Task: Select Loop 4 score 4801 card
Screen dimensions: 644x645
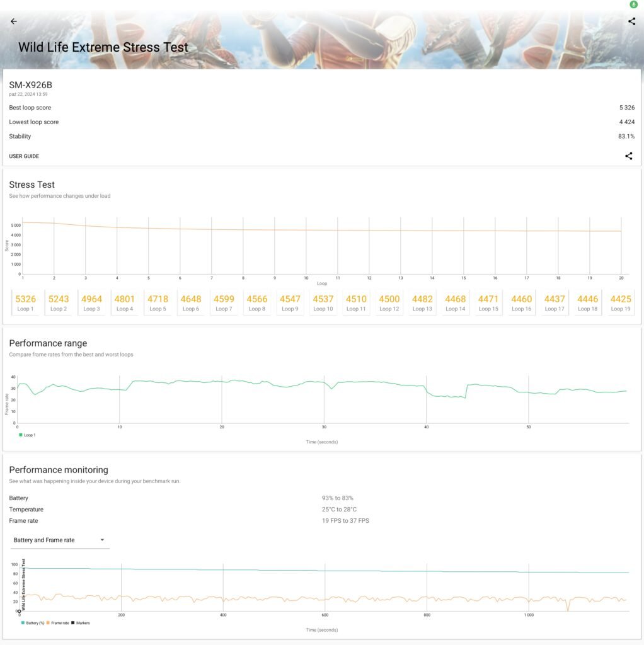Action: point(125,303)
